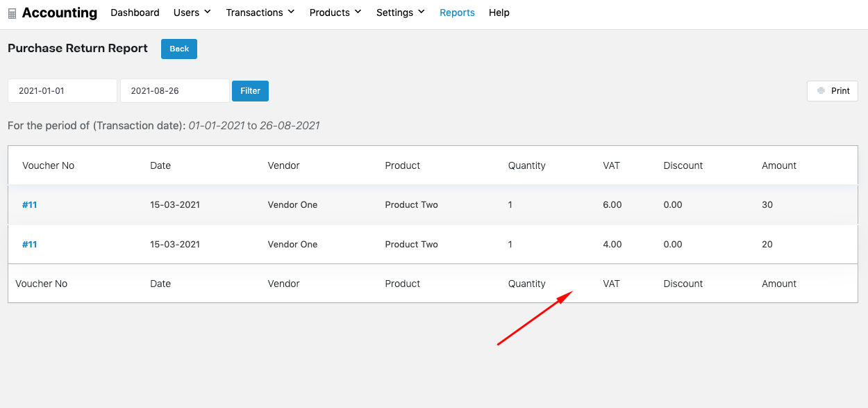Viewport: 868px width, 408px height.
Task: Click the printer icon on the Print button
Action: (822, 91)
